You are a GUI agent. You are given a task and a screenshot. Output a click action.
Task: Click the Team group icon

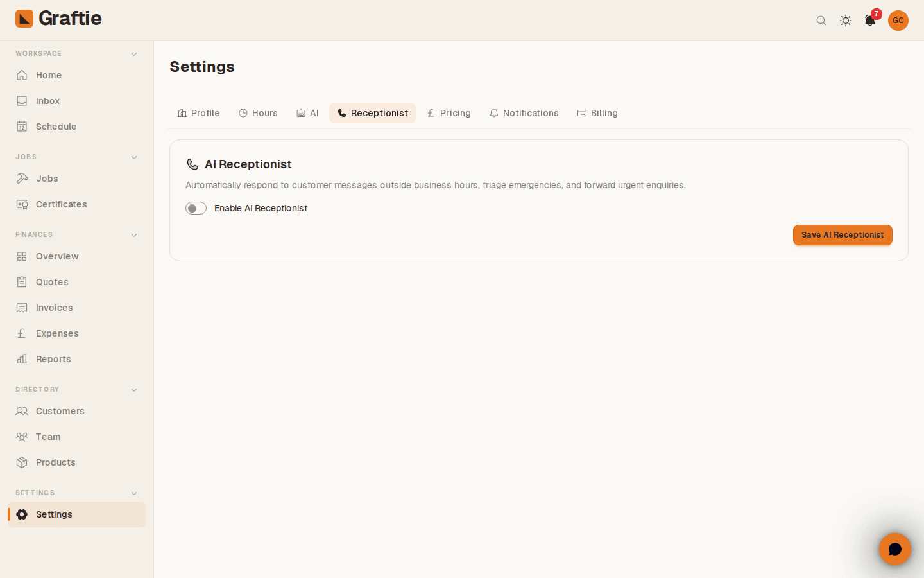click(22, 437)
